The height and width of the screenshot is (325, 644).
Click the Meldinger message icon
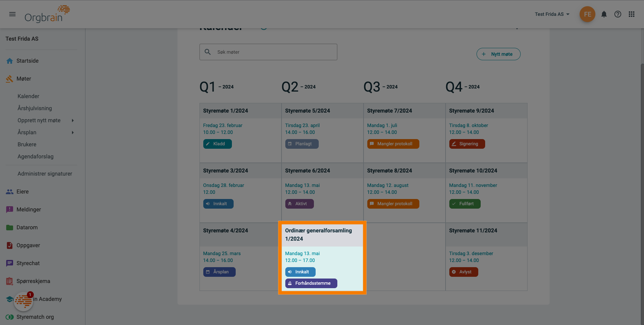tap(10, 210)
